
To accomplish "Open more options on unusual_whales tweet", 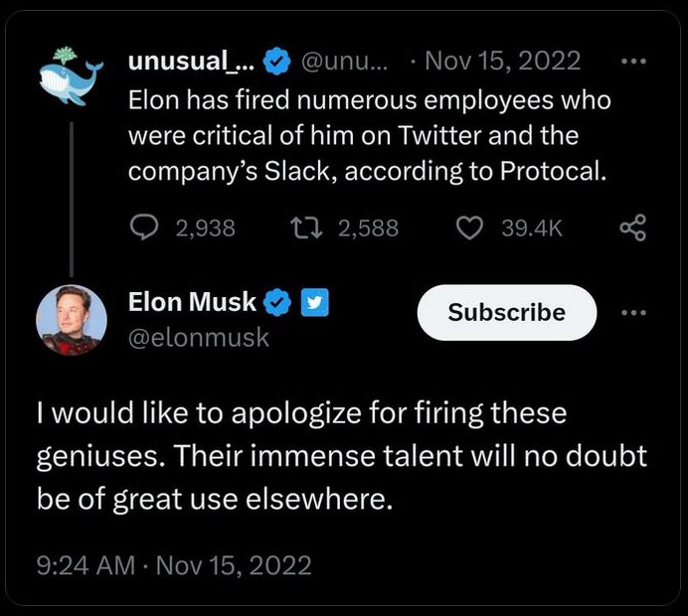I will 632,60.
